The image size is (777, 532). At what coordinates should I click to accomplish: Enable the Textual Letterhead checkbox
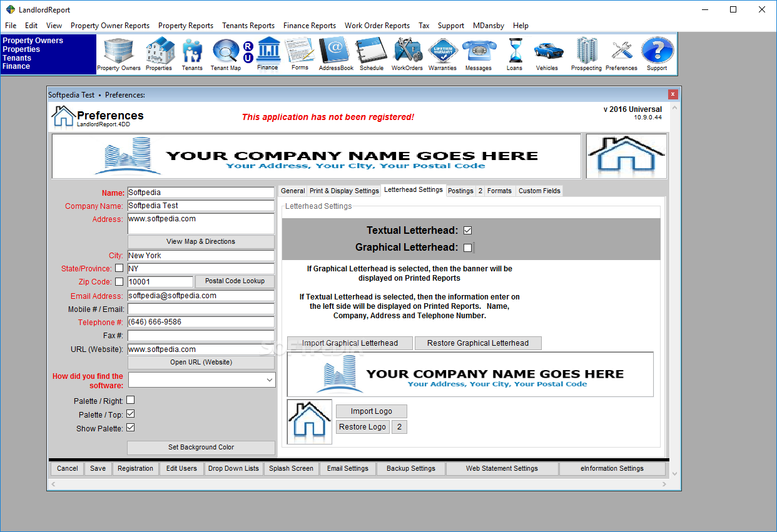click(x=467, y=231)
